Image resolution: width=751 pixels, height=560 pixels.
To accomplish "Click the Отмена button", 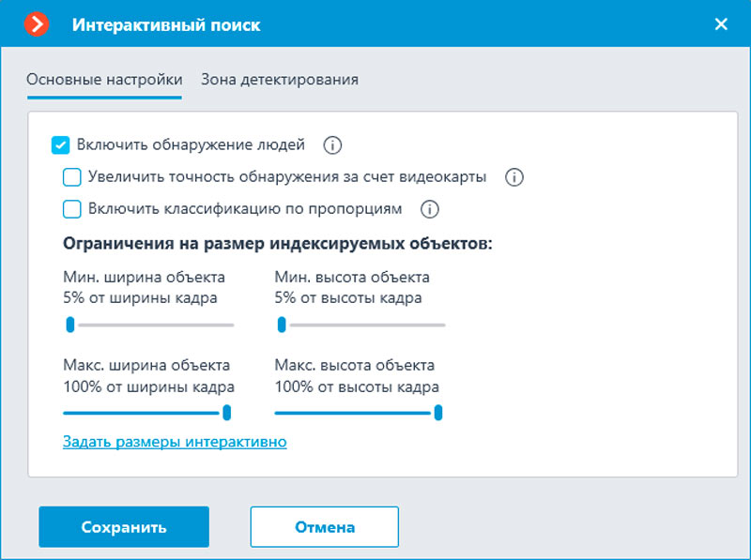I will pos(325,527).
